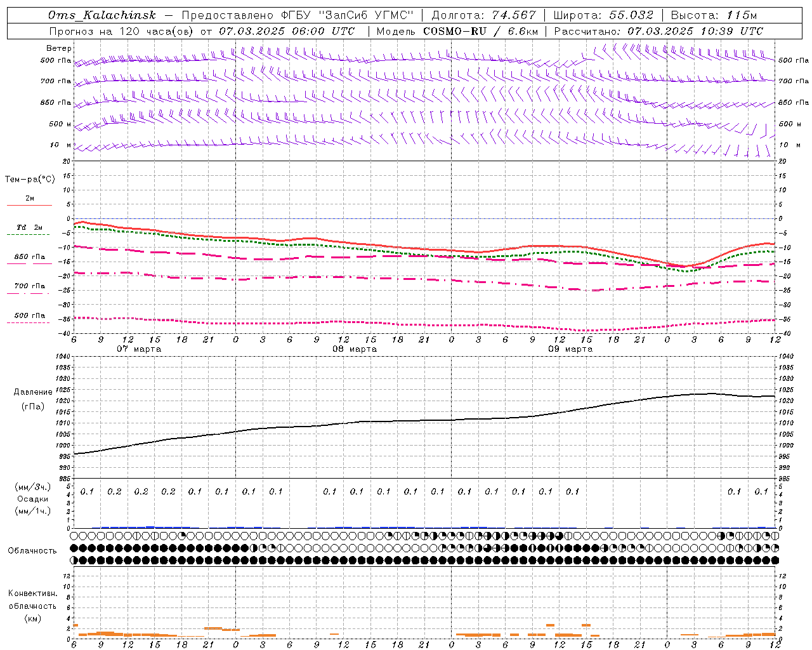The height and width of the screenshot is (650, 812).
Task: Click the station title Oms_Kalachinsk
Action: tap(101, 15)
